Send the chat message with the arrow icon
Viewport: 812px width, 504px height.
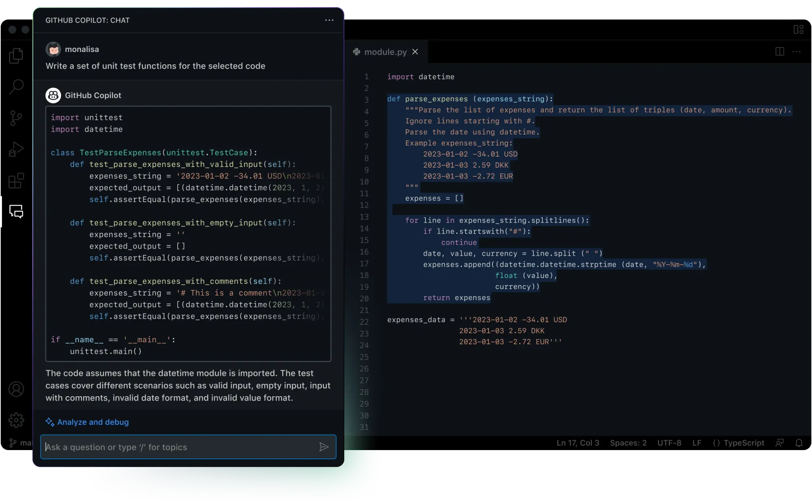[x=324, y=447]
